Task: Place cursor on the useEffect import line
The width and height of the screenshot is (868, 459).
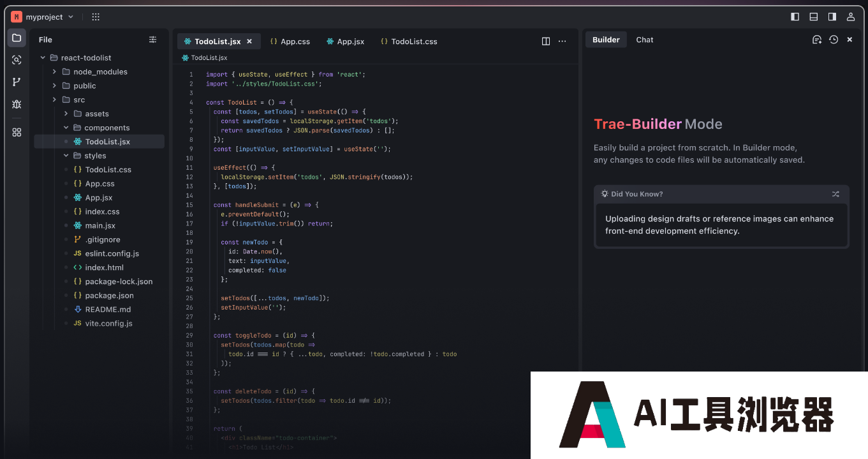Action: point(285,75)
